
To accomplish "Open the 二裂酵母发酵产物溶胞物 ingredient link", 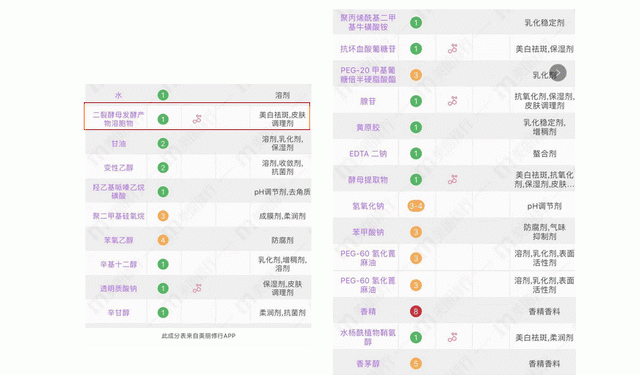I will (118, 119).
